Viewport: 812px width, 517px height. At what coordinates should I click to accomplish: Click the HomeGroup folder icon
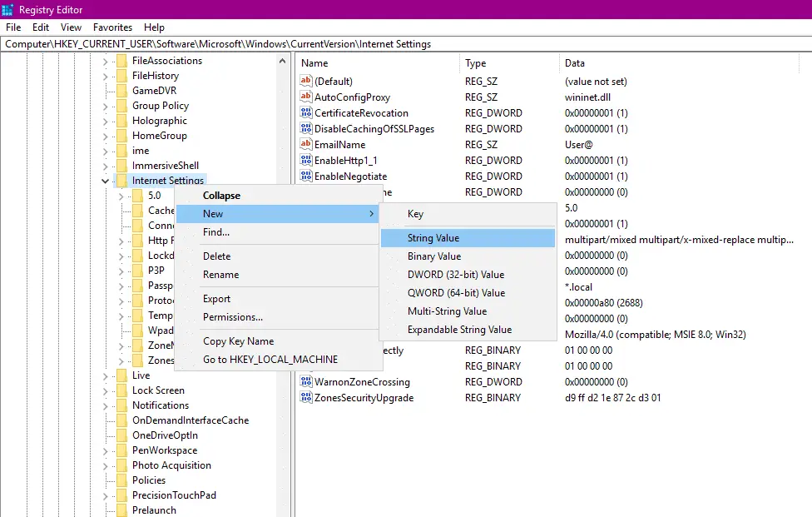(121, 137)
